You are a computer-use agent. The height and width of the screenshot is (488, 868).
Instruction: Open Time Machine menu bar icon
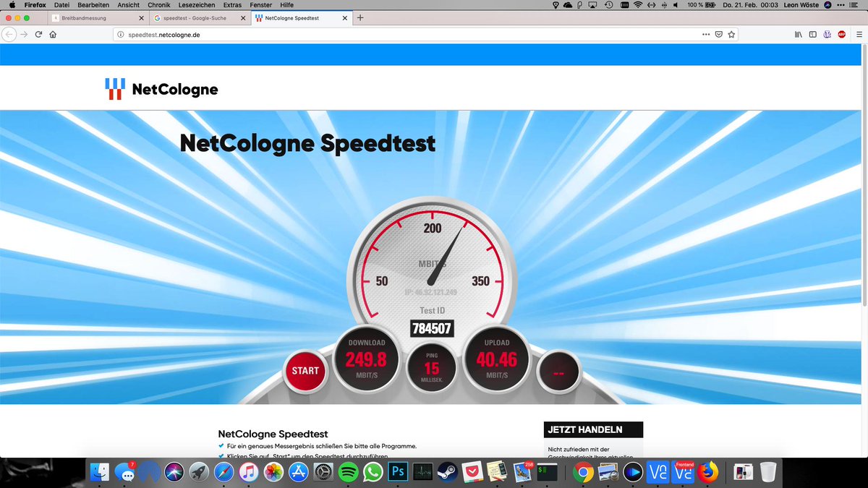610,5
